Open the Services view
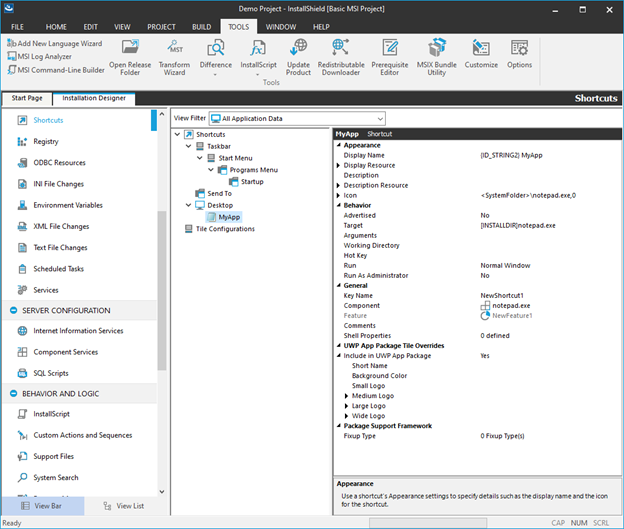This screenshot has height=529, width=624. (x=46, y=290)
